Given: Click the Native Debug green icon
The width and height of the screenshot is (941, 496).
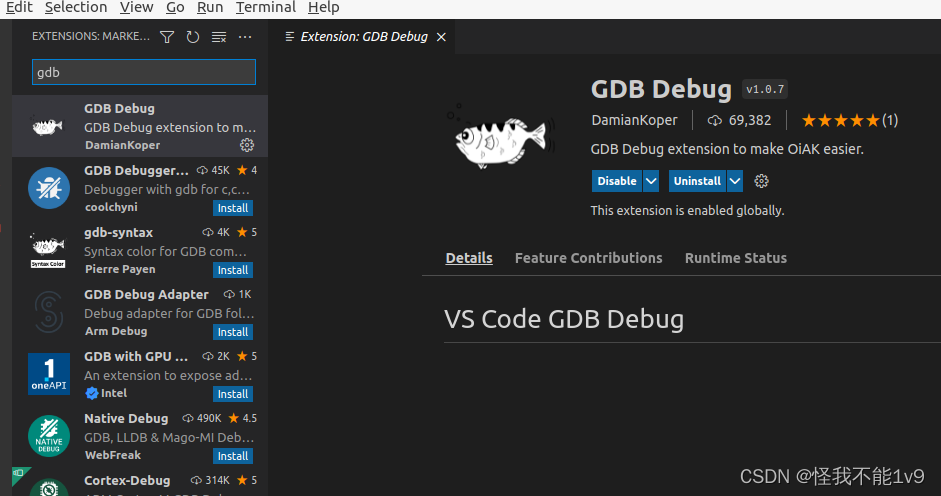Looking at the screenshot, I should [49, 436].
